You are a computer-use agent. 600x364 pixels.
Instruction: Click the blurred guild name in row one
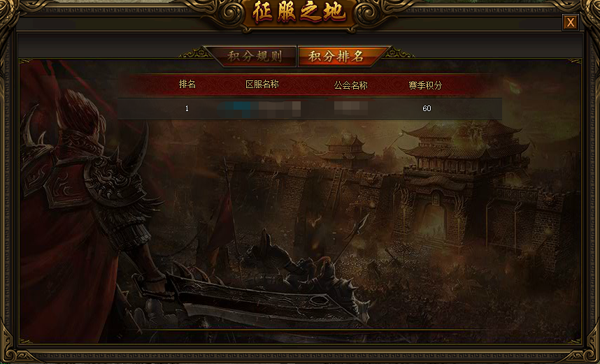(x=351, y=108)
